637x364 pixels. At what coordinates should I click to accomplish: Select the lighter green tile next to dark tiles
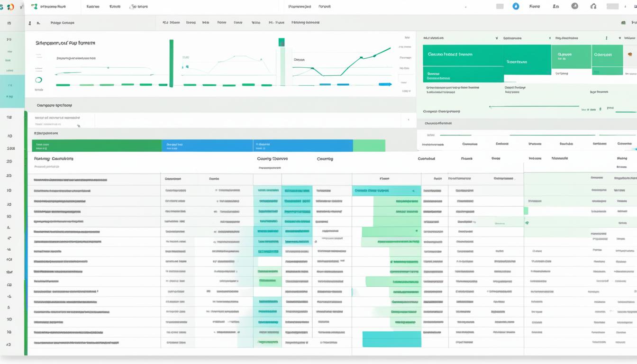coord(571,56)
